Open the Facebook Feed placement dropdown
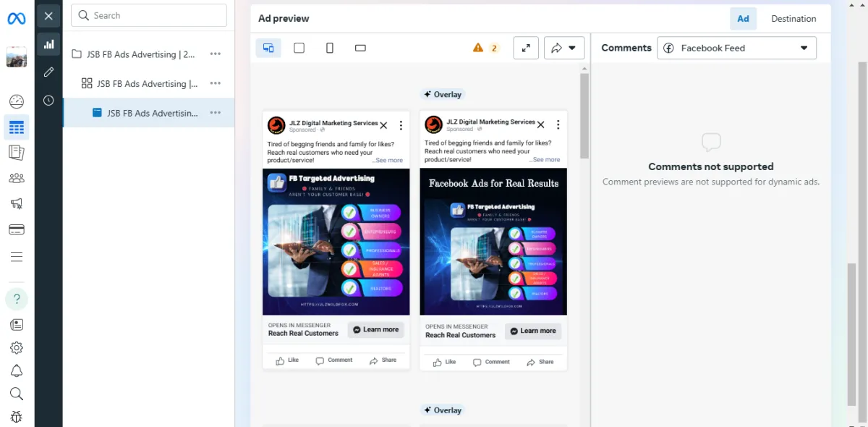 tap(736, 48)
